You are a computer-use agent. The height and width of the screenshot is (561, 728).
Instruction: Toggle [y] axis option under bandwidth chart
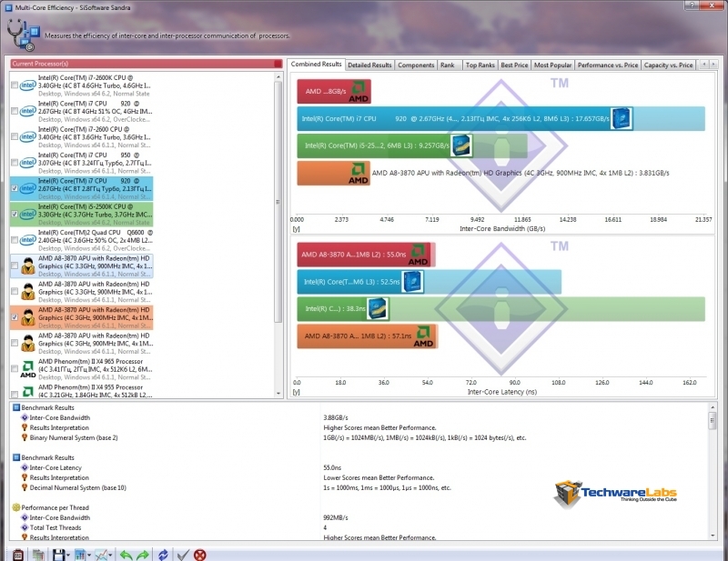pos(296,230)
